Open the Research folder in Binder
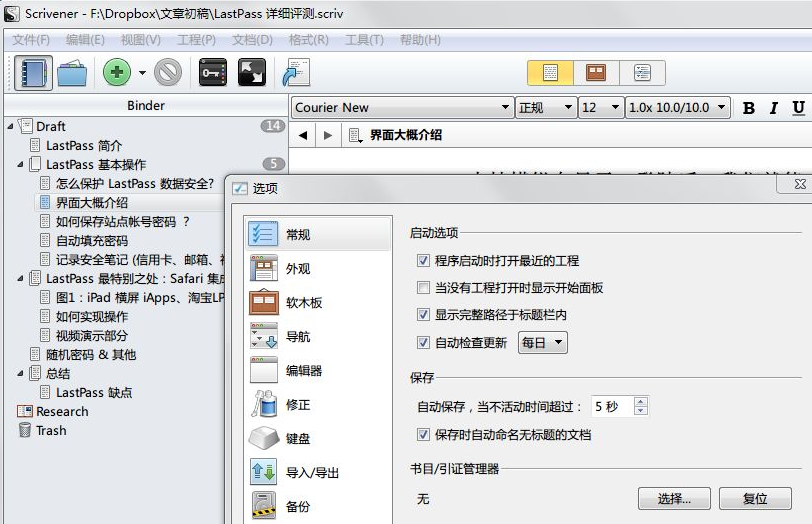Viewport: 812px width, 524px height. pos(62,412)
